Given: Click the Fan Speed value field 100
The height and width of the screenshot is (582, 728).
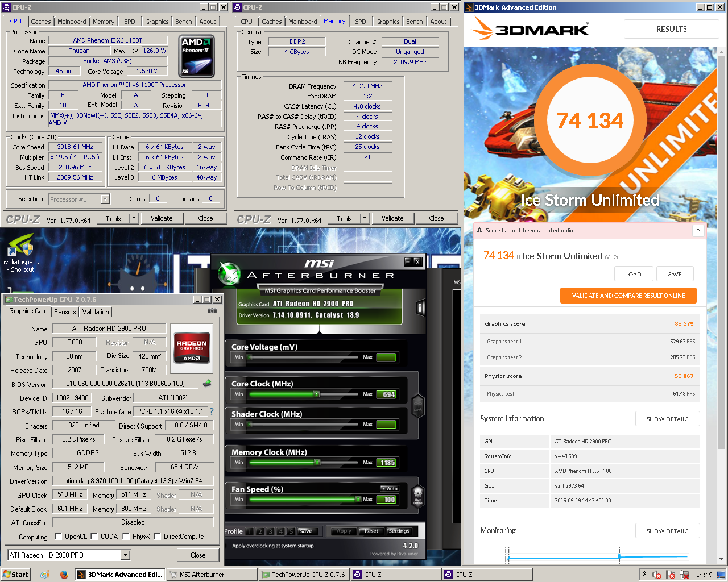Looking at the screenshot, I should pos(387,500).
